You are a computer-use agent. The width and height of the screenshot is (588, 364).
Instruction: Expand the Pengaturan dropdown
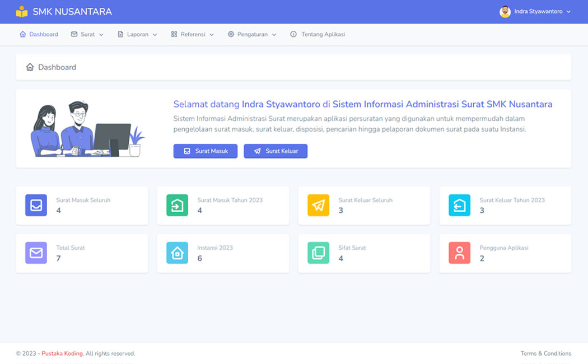[251, 34]
